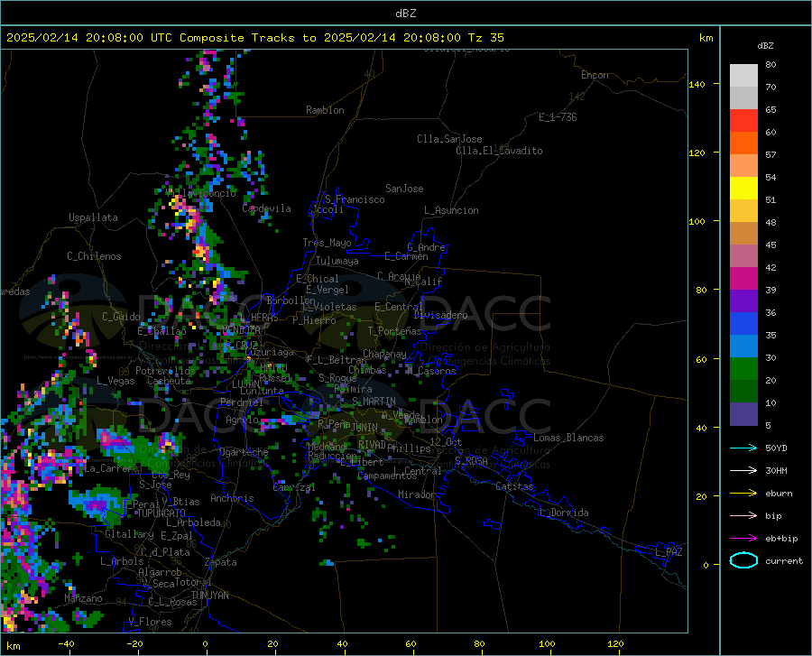Click the S_Francisco map label
The image size is (812, 656).
[355, 199]
